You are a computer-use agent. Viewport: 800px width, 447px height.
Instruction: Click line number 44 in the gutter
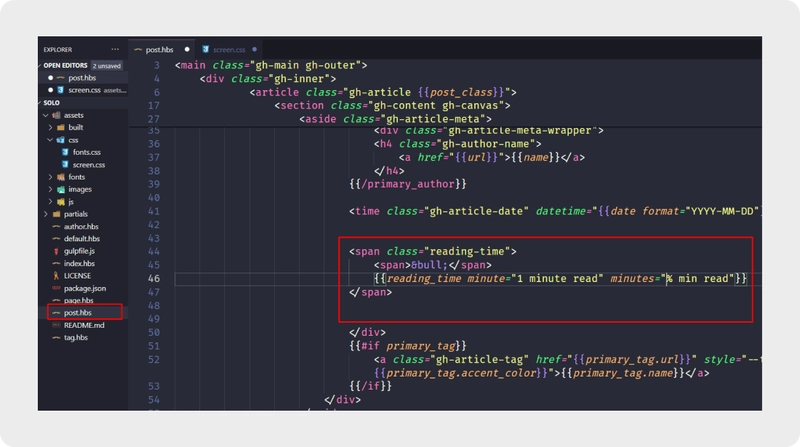click(x=154, y=252)
